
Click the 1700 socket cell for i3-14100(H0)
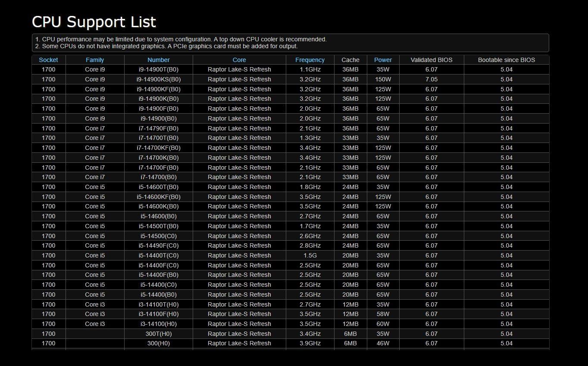[x=48, y=324]
